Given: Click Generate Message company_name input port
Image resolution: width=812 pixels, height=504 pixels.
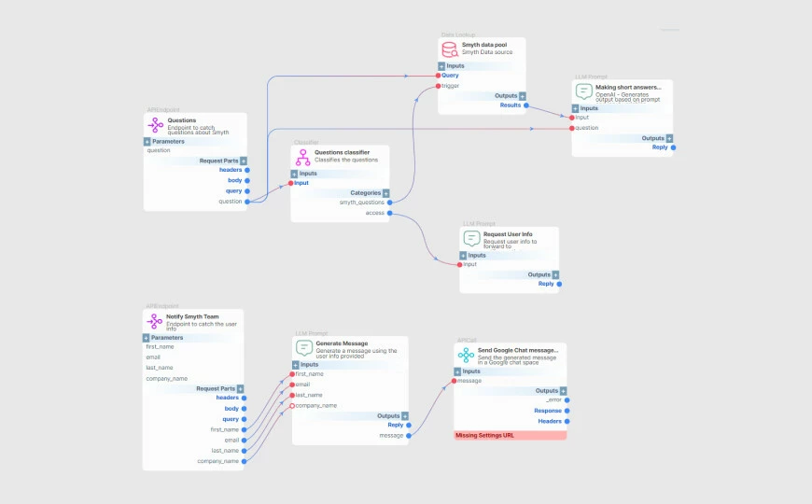Looking at the screenshot, I should click(292, 406).
